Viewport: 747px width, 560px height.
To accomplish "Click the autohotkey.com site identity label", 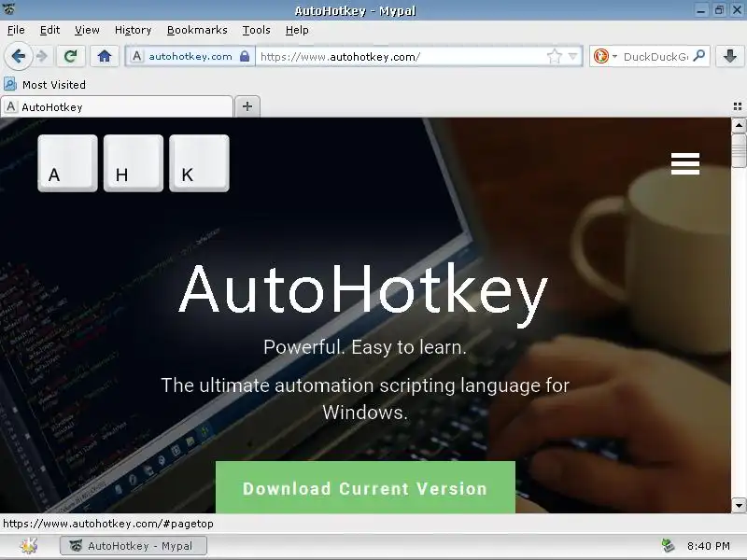I will click(x=190, y=56).
